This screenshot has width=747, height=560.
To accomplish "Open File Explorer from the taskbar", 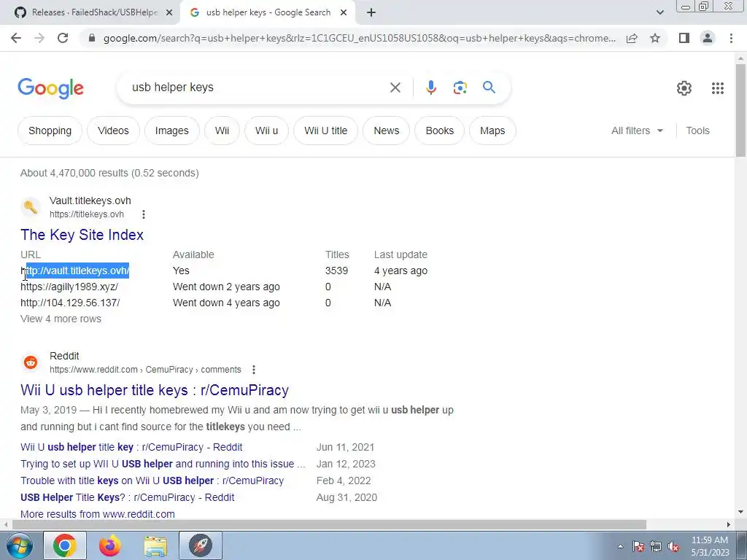I will tap(155, 545).
